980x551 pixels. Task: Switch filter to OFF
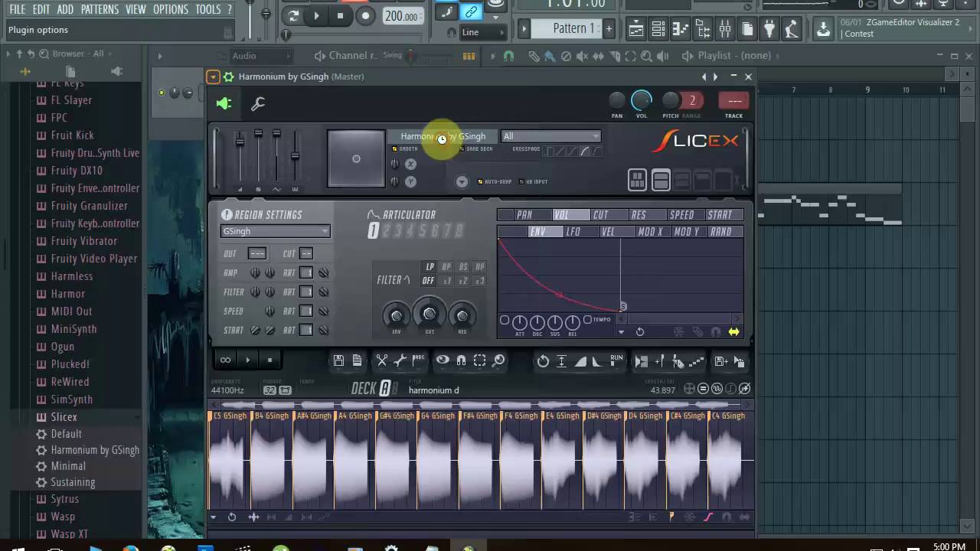point(429,281)
